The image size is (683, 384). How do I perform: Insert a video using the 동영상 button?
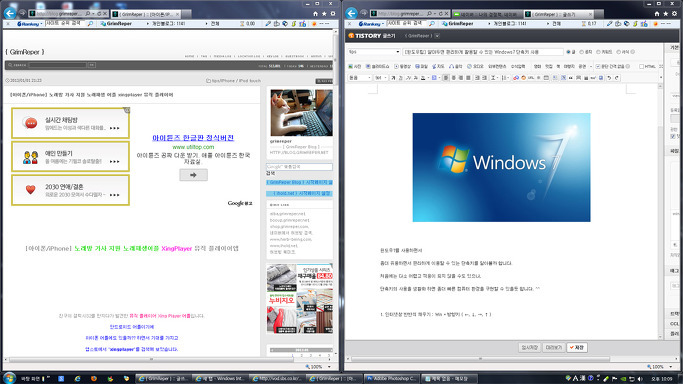[x=403, y=67]
